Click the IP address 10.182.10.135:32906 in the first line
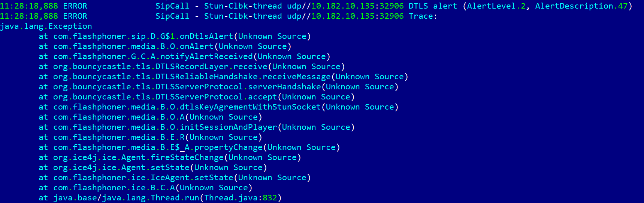The image size is (644, 203). pyautogui.click(x=357, y=6)
